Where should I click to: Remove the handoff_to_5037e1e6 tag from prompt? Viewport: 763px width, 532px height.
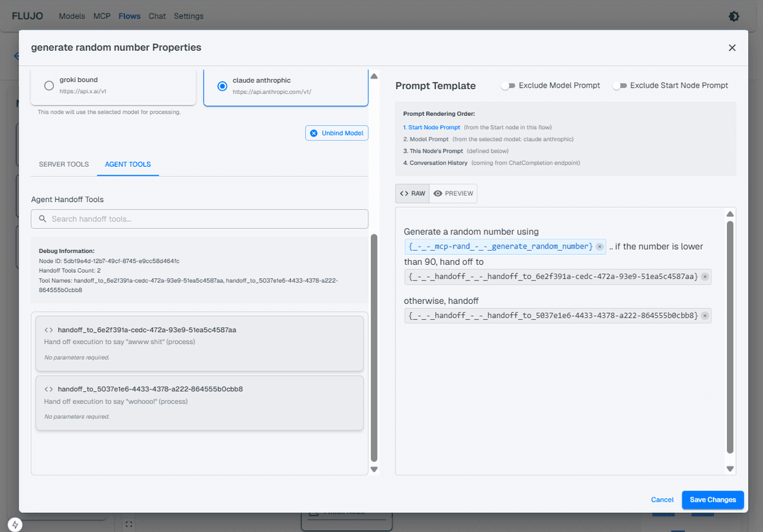[x=704, y=315]
